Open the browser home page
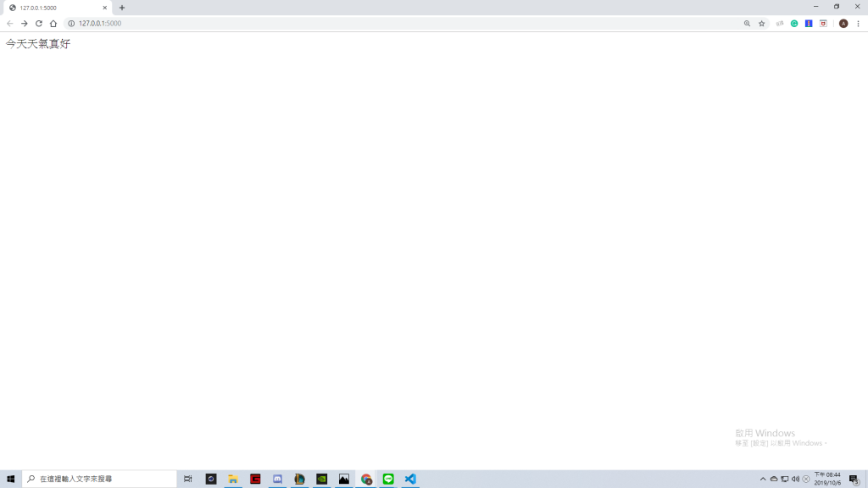This screenshot has width=868, height=488. (53, 23)
